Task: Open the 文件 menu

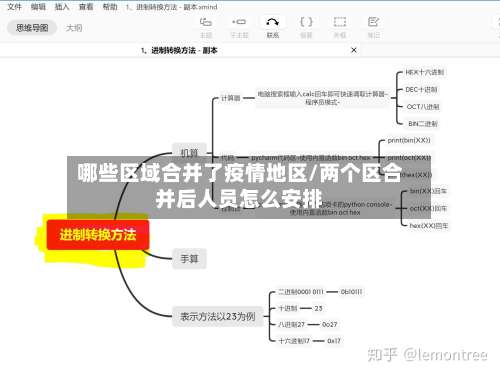Action: [14, 7]
